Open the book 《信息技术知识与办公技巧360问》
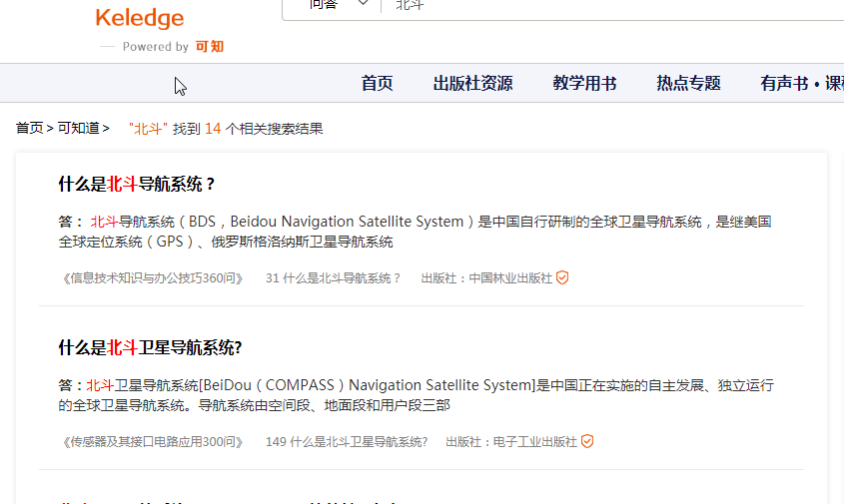 click(152, 278)
